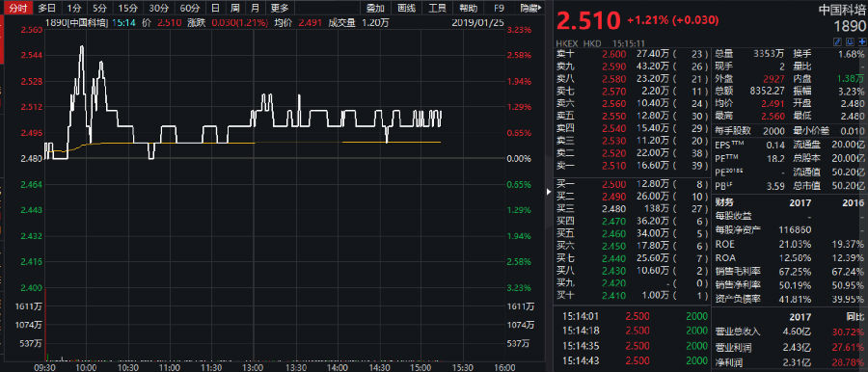868x372 pixels.
Task: Open the 帮助 help menu
Action: 468,8
